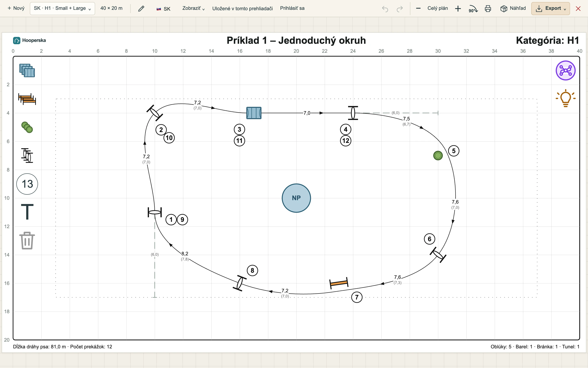This screenshot has width=588, height=368.
Task: Click the Celý plán fit view button
Action: point(438,8)
